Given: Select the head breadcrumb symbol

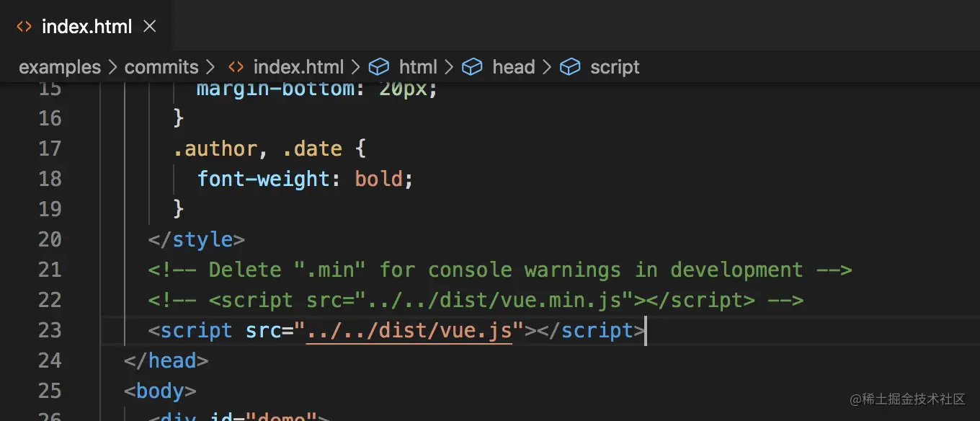Looking at the screenshot, I should (x=514, y=67).
